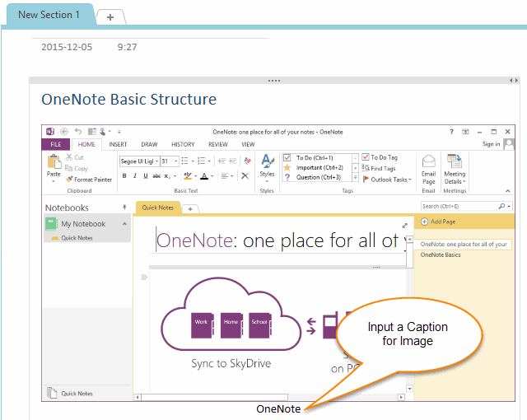Click the Find Tags icon
Screen dimensions: 527x420
tap(366, 168)
